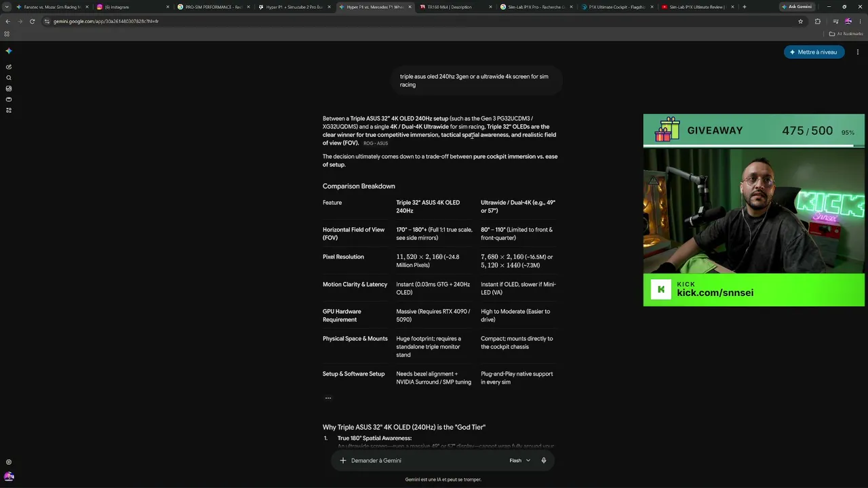868x488 pixels.
Task: Click the Ultrawide / Dual-4K column header
Action: pyautogui.click(x=518, y=207)
